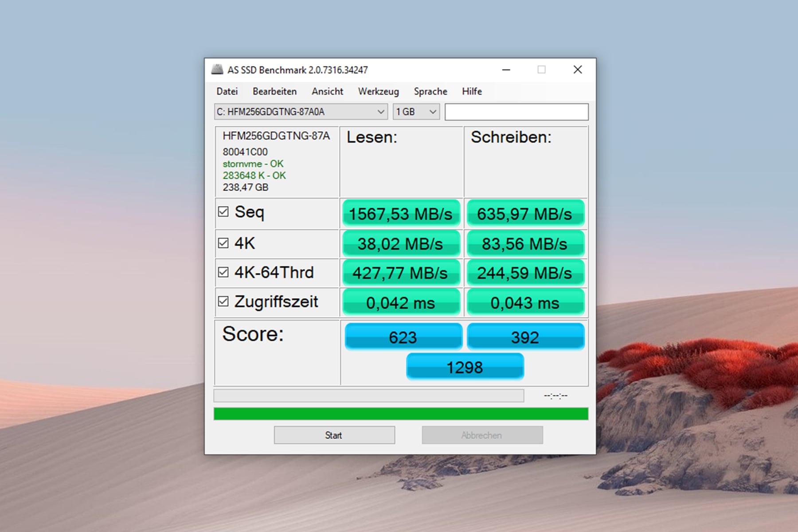Close the AS SSD Benchmark window

(x=578, y=70)
